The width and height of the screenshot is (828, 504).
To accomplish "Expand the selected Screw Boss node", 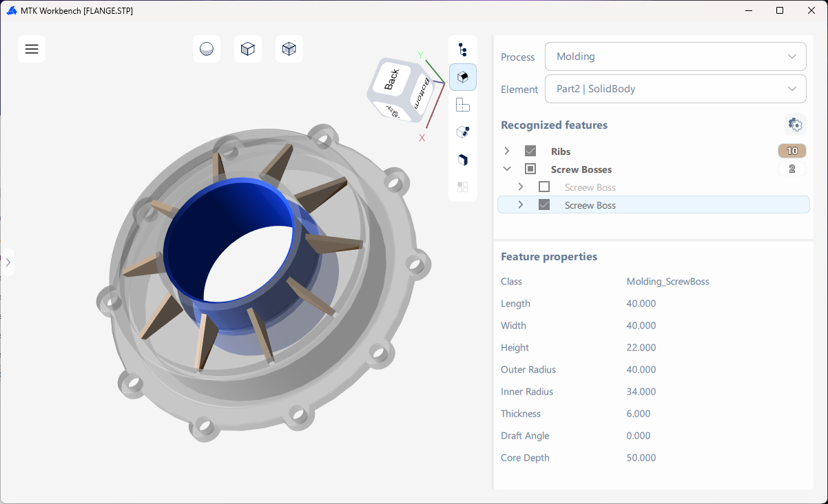I will (x=521, y=204).
